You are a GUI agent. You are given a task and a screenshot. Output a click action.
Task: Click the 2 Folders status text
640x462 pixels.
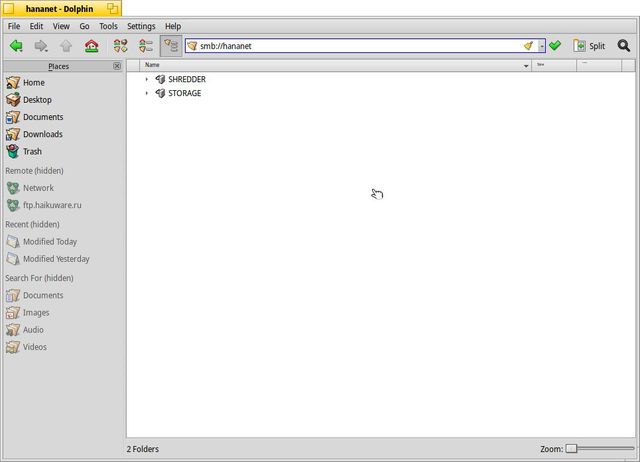point(142,449)
